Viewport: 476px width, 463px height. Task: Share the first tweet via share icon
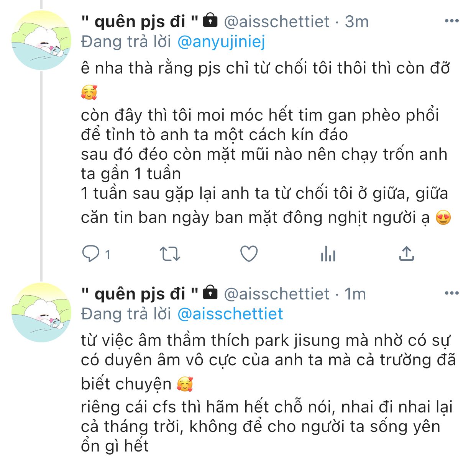point(406,254)
